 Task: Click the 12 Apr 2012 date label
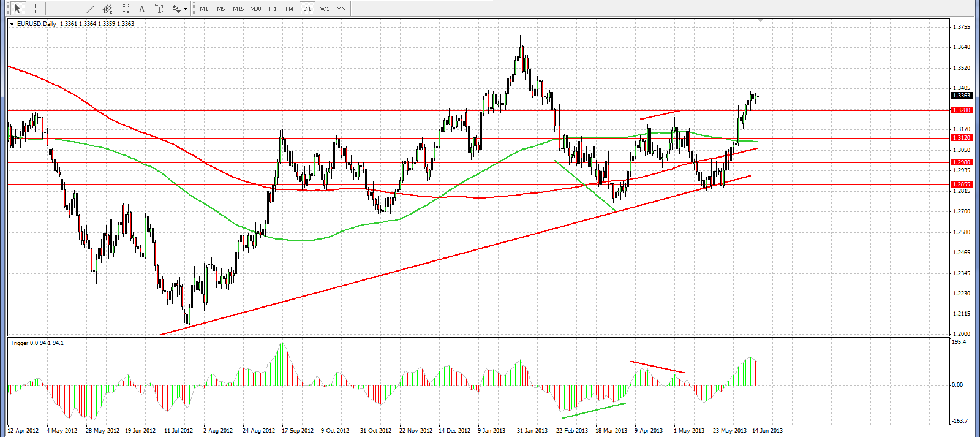click(23, 431)
